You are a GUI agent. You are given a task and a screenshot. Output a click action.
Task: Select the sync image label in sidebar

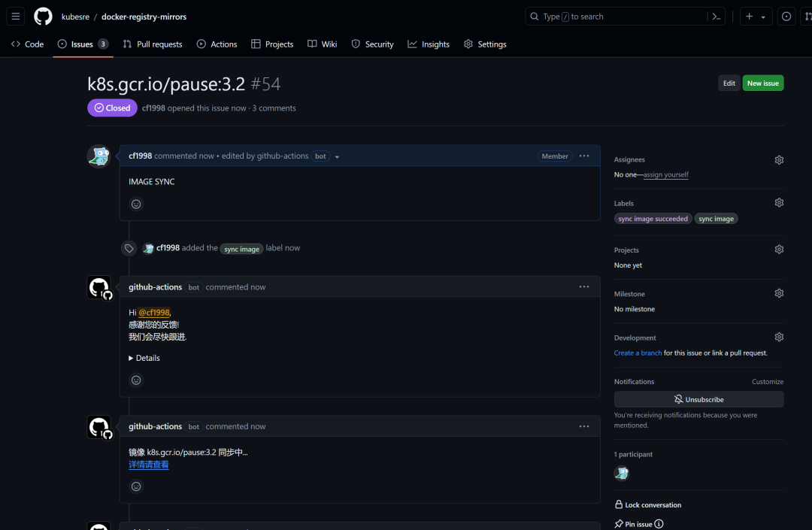[x=716, y=219]
